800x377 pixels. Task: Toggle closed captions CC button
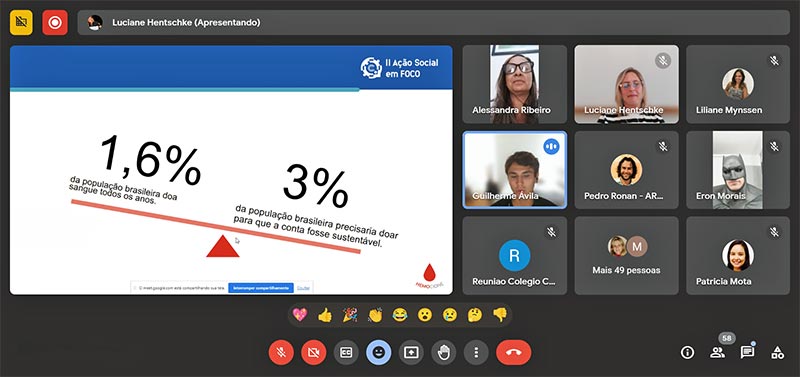[346, 353]
